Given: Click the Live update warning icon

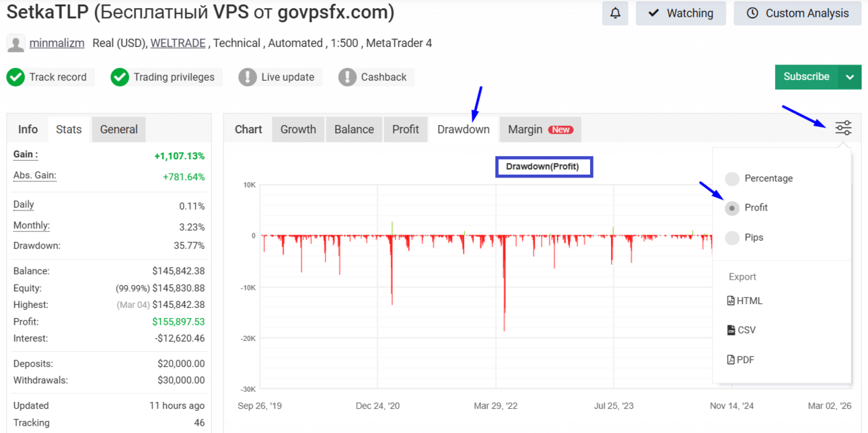Looking at the screenshot, I should pyautogui.click(x=248, y=77).
